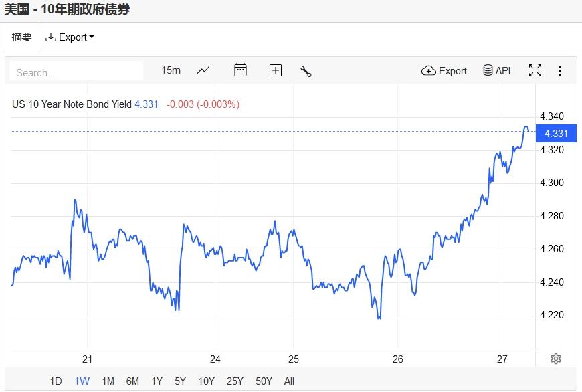Image resolution: width=582 pixels, height=392 pixels.
Task: Open the calendar date range icon
Action: click(x=240, y=70)
